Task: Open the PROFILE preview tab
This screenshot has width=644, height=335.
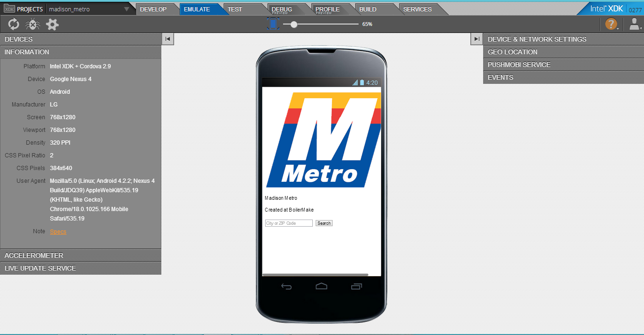Action: coord(327,9)
